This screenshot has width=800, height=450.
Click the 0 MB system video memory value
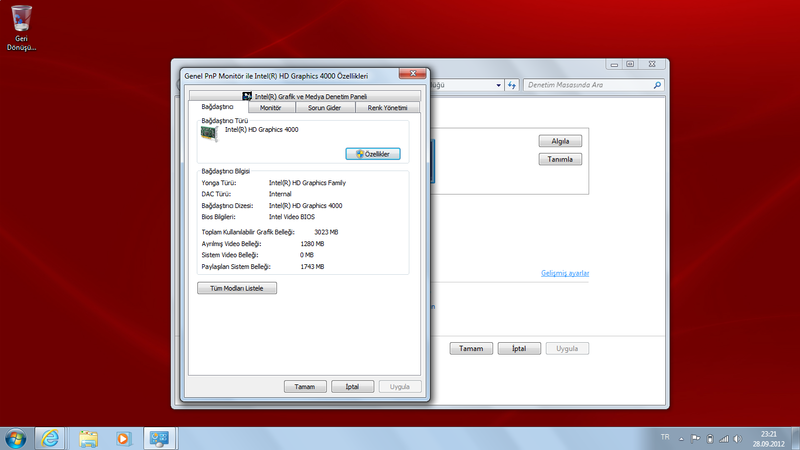coord(307,255)
